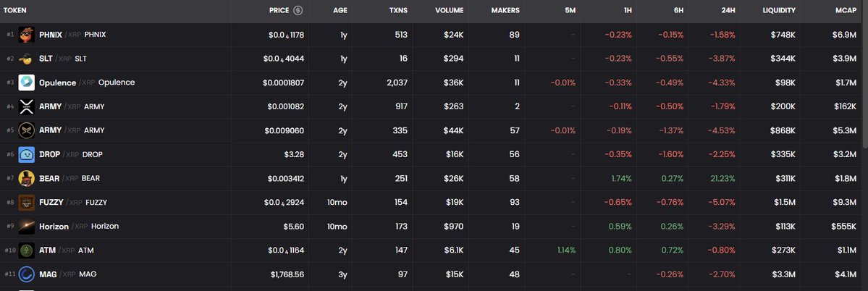Sort by 5M price change column
This screenshot has height=291, width=868.
570,11
